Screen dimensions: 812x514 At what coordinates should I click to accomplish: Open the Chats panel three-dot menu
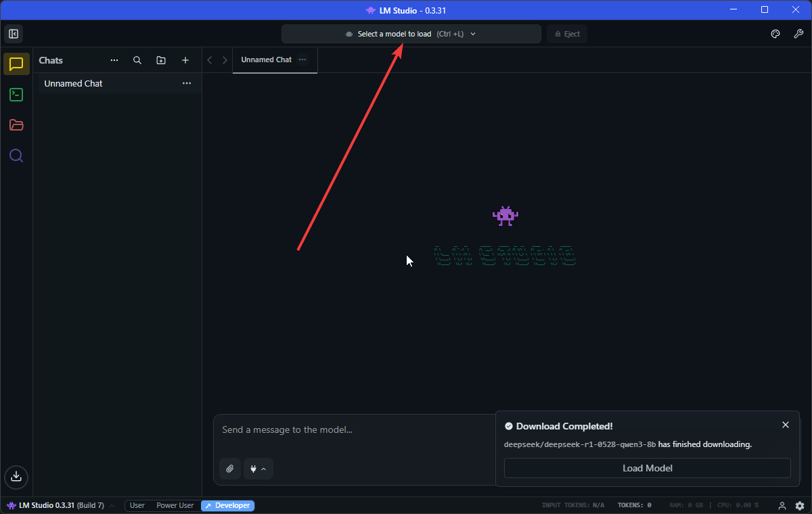pyautogui.click(x=114, y=60)
